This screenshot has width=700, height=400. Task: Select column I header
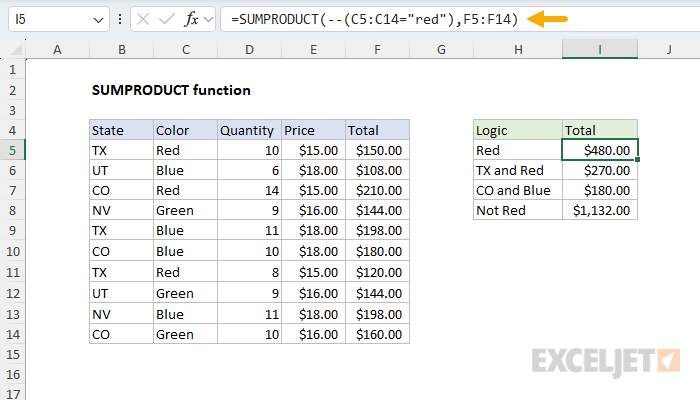pos(600,49)
